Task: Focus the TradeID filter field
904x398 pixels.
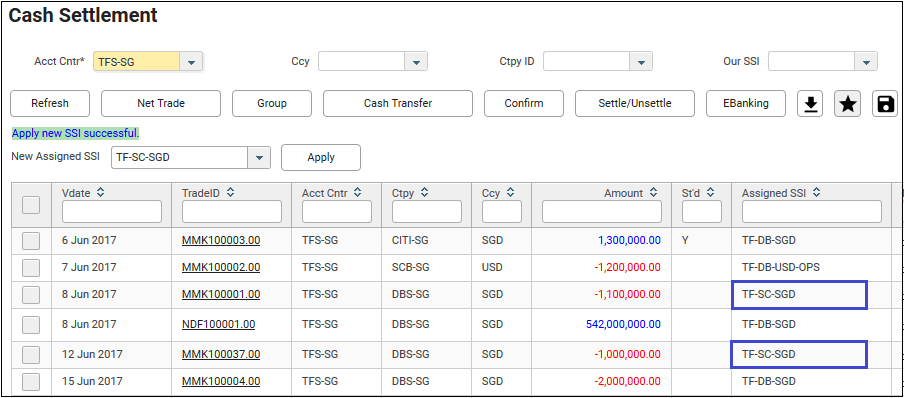Action: pos(232,212)
